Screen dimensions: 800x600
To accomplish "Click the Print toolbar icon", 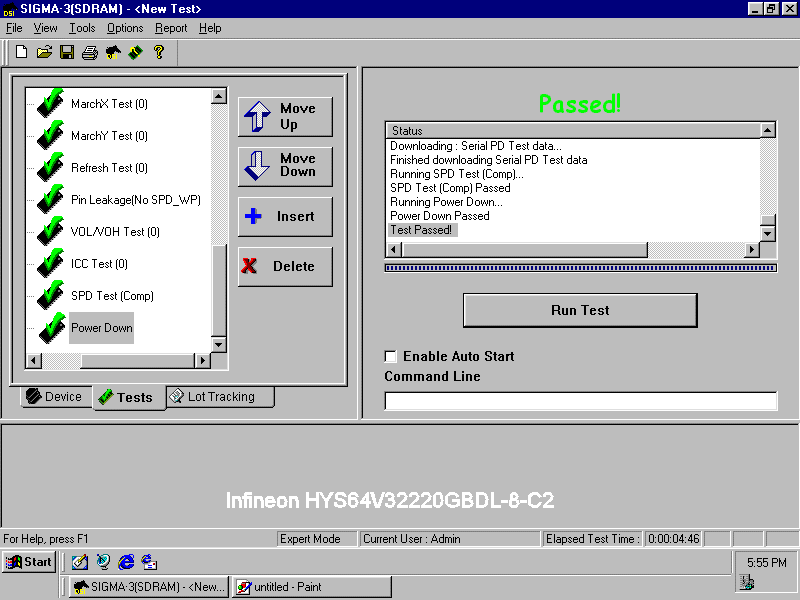I will [x=88, y=52].
